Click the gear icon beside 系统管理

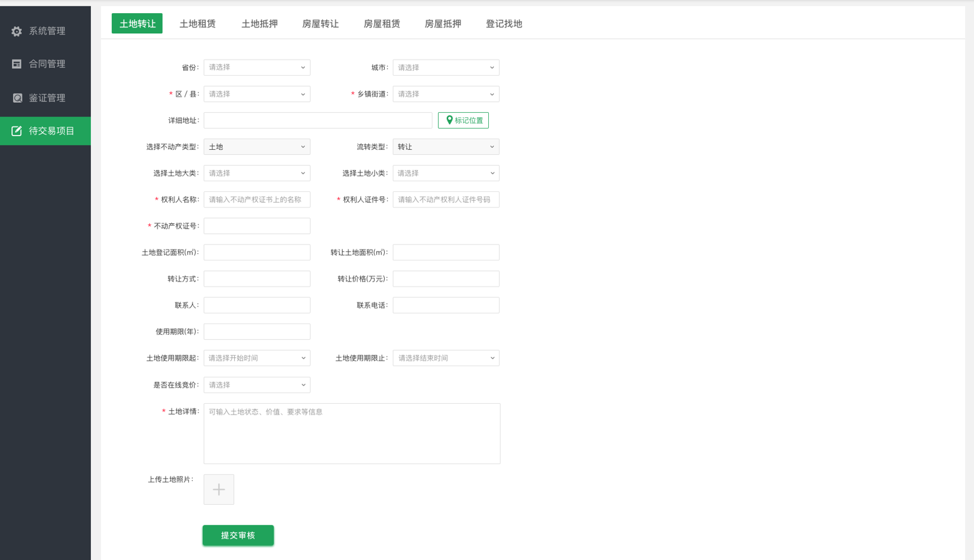tap(17, 31)
